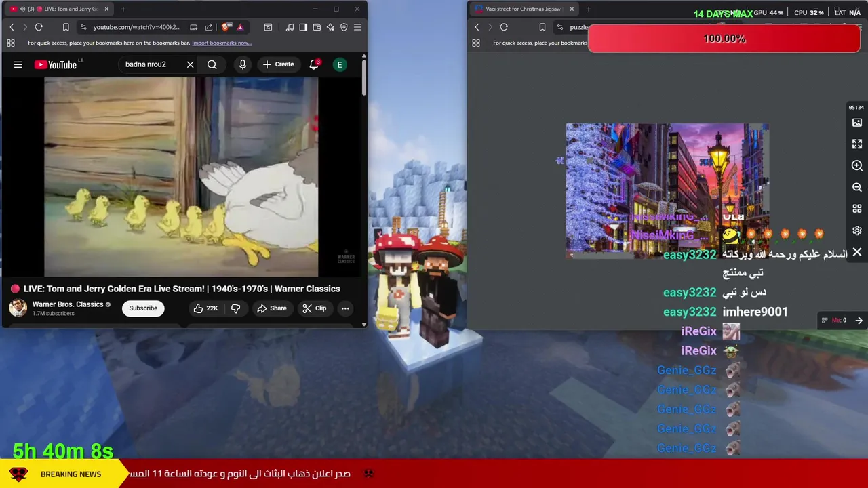Open the YouTube window browser main menu
868x488 pixels.
click(x=357, y=27)
